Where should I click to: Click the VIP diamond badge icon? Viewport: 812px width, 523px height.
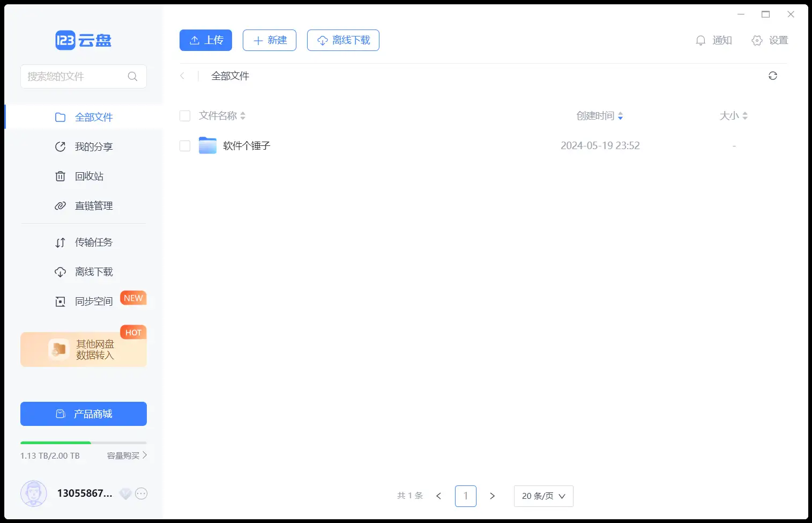coord(125,493)
